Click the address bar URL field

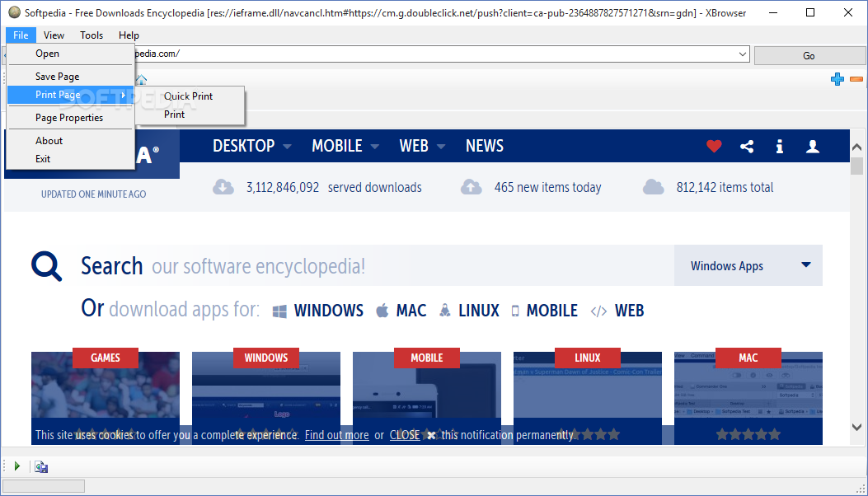[435, 54]
